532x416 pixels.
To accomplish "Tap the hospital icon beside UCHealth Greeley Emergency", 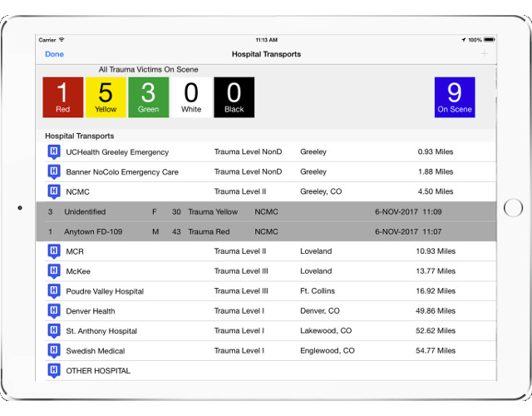I will 54,152.
